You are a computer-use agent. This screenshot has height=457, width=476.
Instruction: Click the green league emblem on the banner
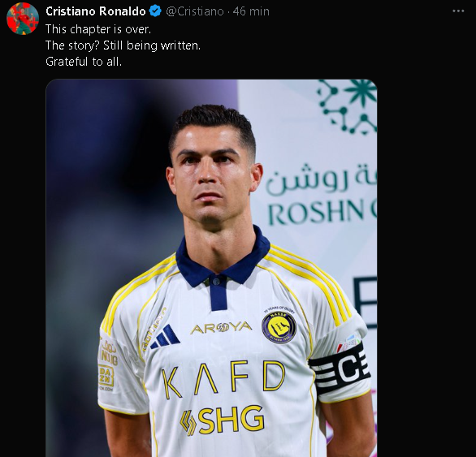tap(347, 106)
